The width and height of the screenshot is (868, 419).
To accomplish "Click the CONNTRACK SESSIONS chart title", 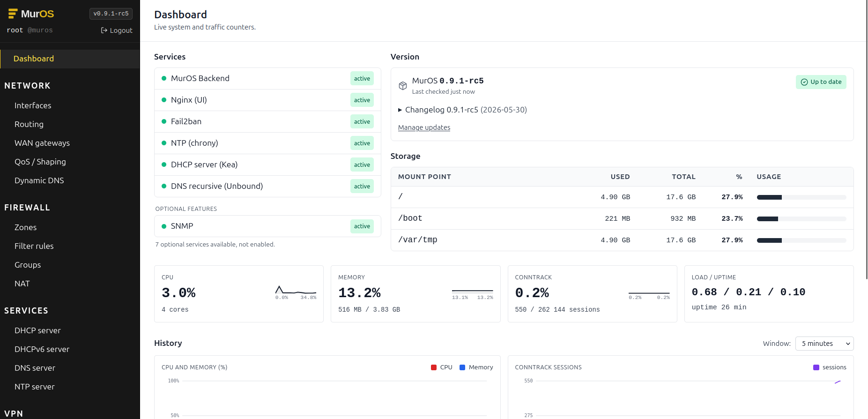I will click(x=548, y=367).
